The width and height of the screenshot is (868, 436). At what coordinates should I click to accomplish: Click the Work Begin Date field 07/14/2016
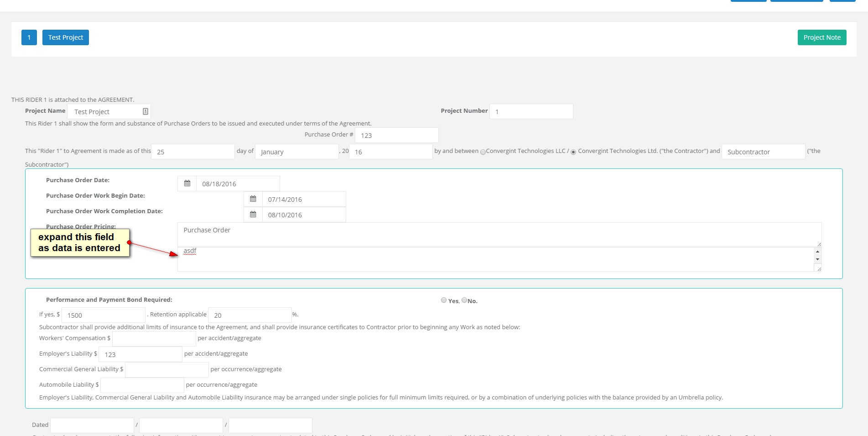(304, 199)
